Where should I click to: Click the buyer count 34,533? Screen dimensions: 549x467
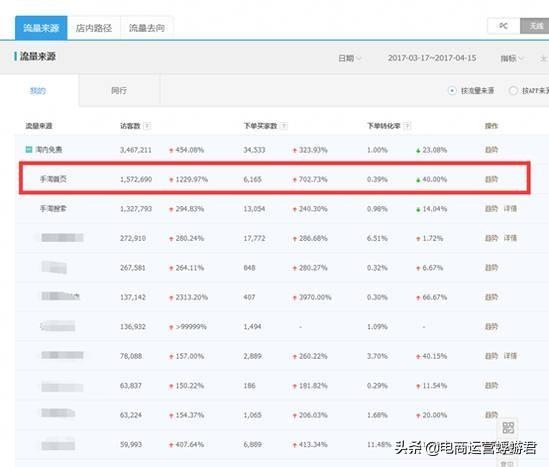coord(254,150)
